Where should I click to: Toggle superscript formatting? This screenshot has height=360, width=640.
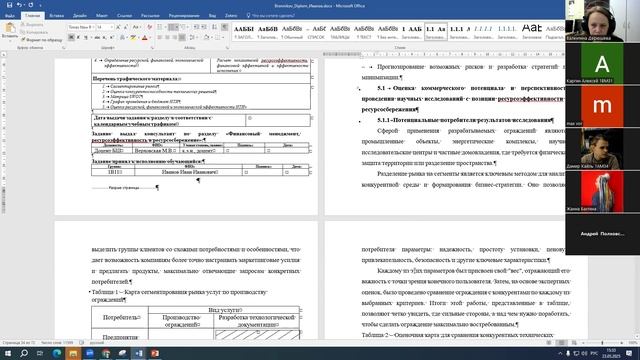pyautogui.click(x=111, y=38)
